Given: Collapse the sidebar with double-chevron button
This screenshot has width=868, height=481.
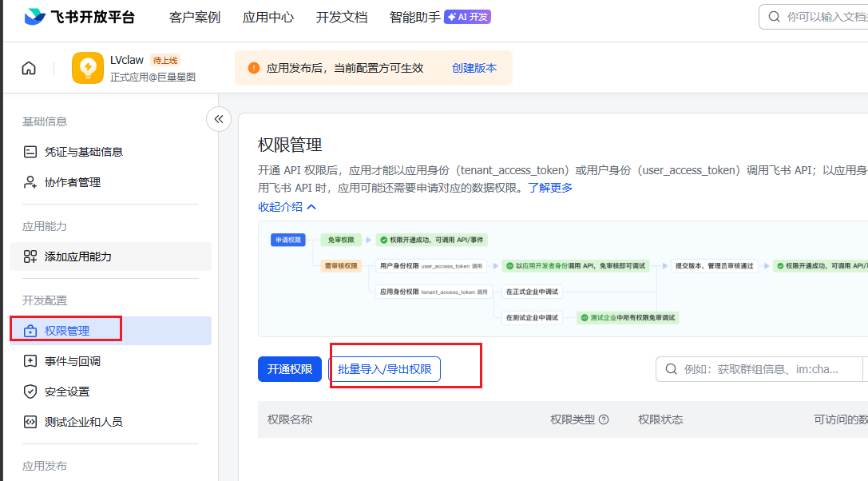Looking at the screenshot, I should (219, 119).
